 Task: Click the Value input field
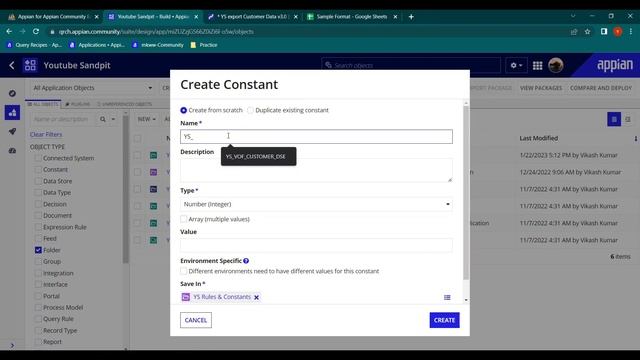[316, 245]
